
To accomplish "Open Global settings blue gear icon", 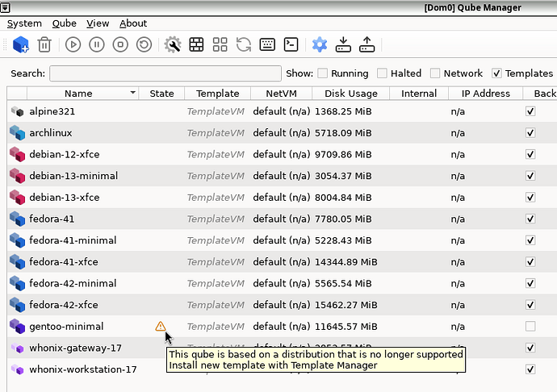I will 320,44.
